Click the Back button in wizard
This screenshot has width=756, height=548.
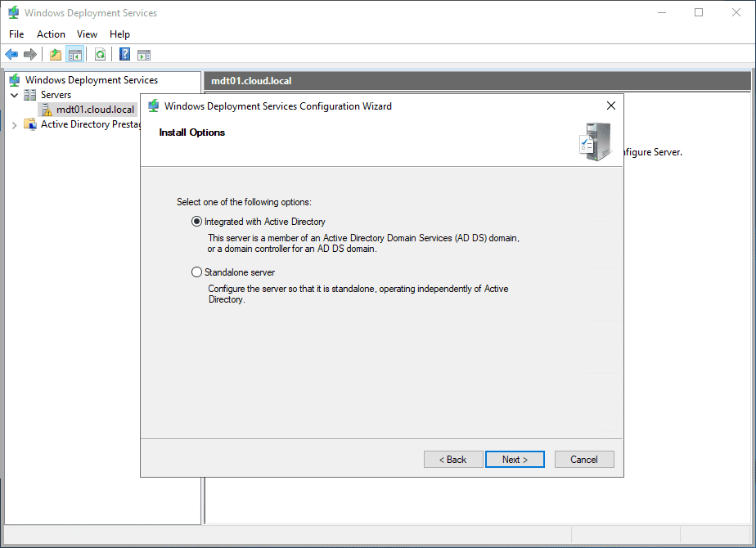click(x=453, y=460)
